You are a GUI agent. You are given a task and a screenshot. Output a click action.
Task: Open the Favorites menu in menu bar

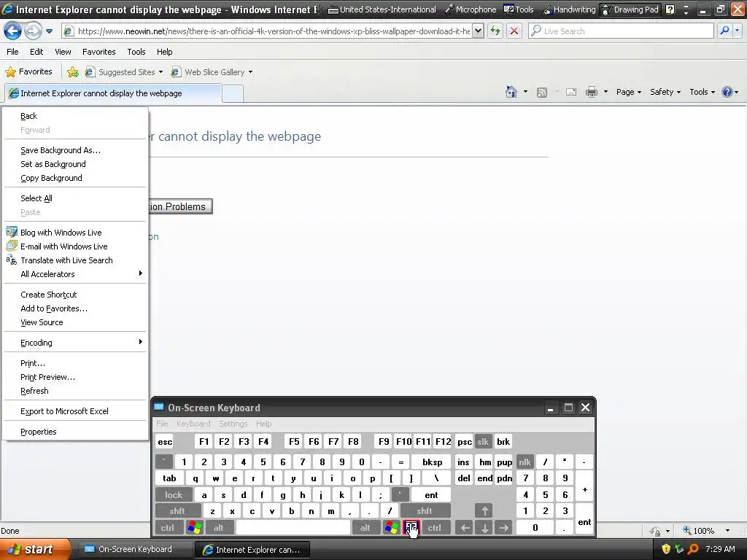point(99,52)
